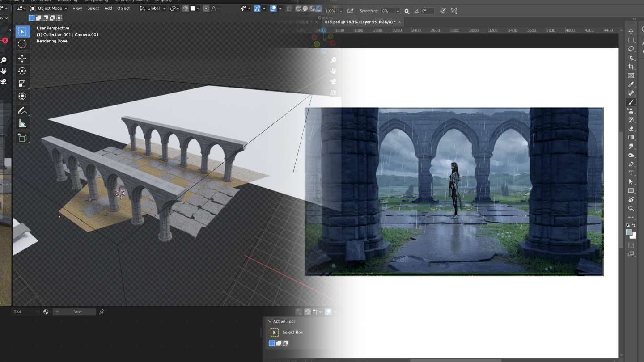The width and height of the screenshot is (644, 362).
Task: Choose the Blender Move tool
Action: [22, 59]
